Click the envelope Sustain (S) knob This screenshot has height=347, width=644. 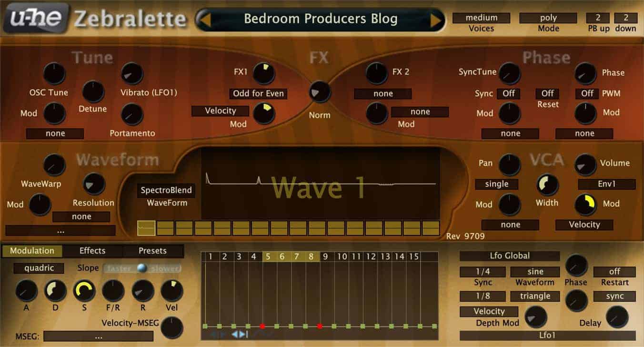coord(84,291)
